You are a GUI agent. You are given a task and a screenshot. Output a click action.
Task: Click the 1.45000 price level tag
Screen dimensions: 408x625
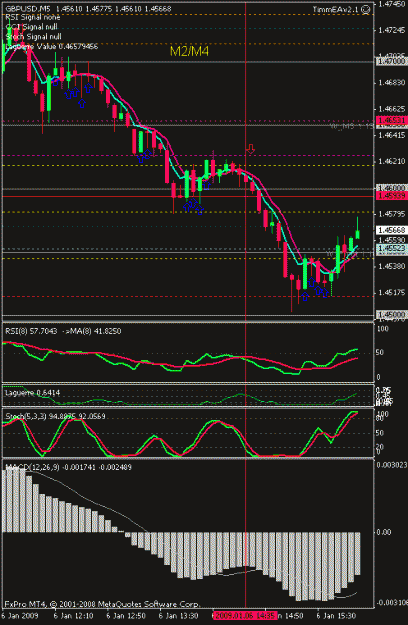392,314
